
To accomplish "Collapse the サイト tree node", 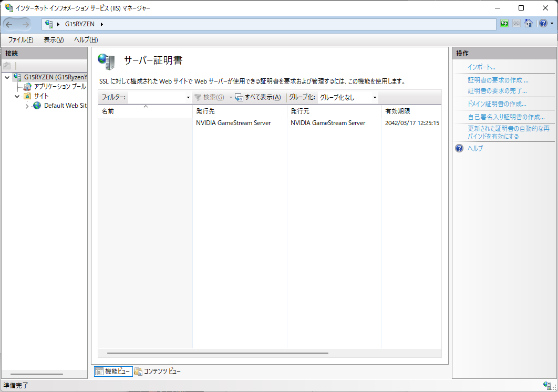I will [17, 96].
